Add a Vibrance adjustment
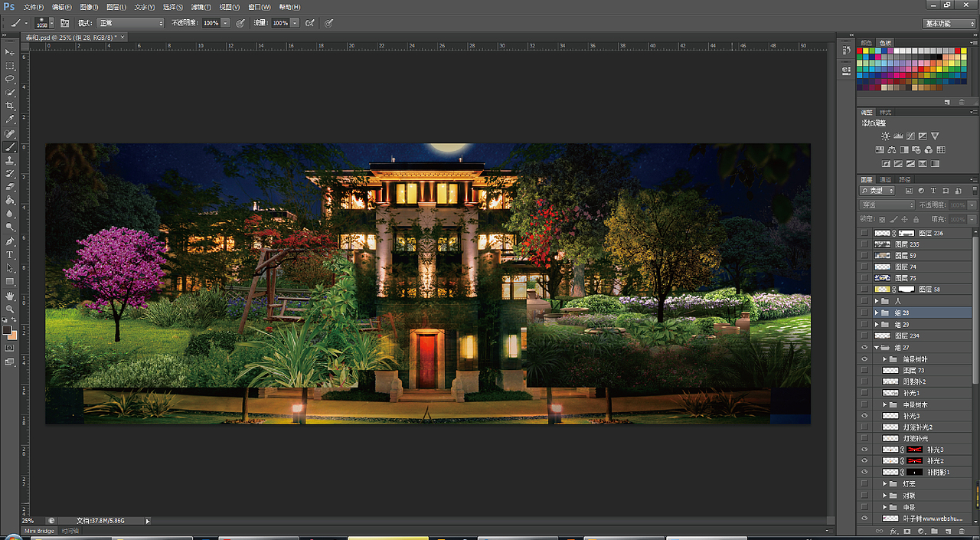980x540 pixels. [935, 136]
